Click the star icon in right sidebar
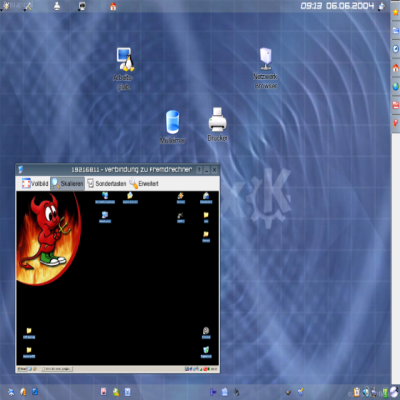This screenshot has height=400, width=400. [396, 12]
